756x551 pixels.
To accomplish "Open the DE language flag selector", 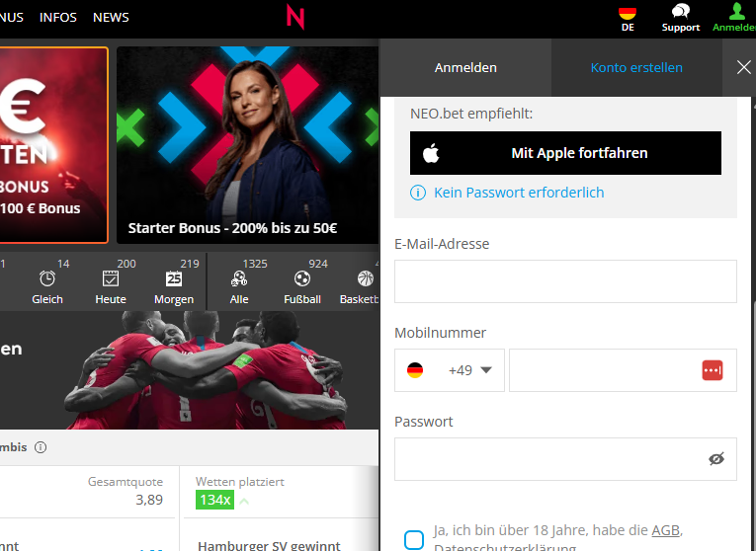I will [628, 20].
